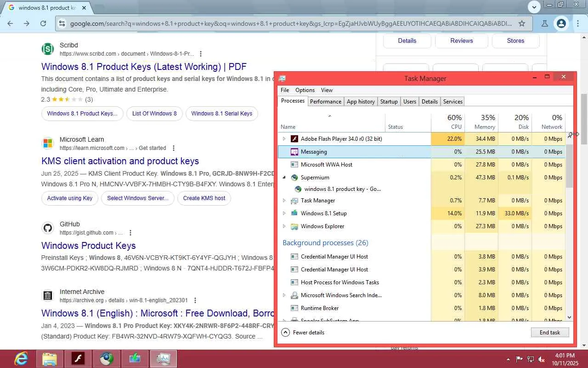Switch to the Users tab
The image size is (588, 368).
pos(410,102)
